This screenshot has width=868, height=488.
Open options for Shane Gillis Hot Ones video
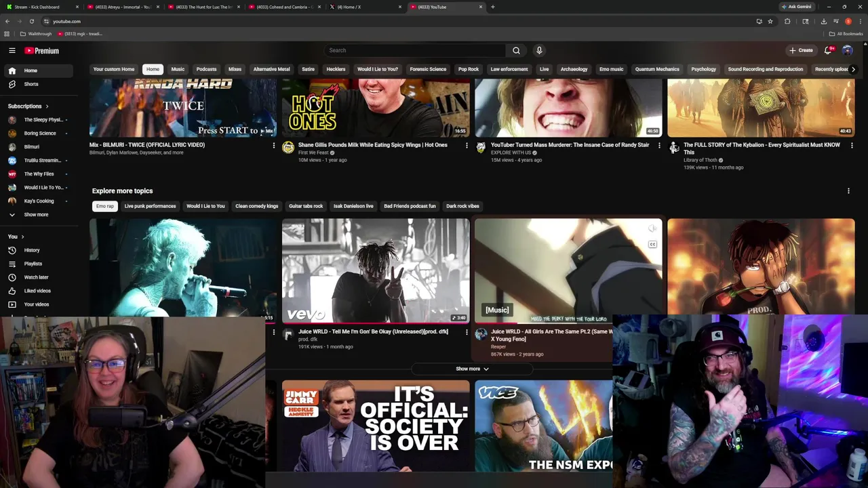click(x=466, y=145)
